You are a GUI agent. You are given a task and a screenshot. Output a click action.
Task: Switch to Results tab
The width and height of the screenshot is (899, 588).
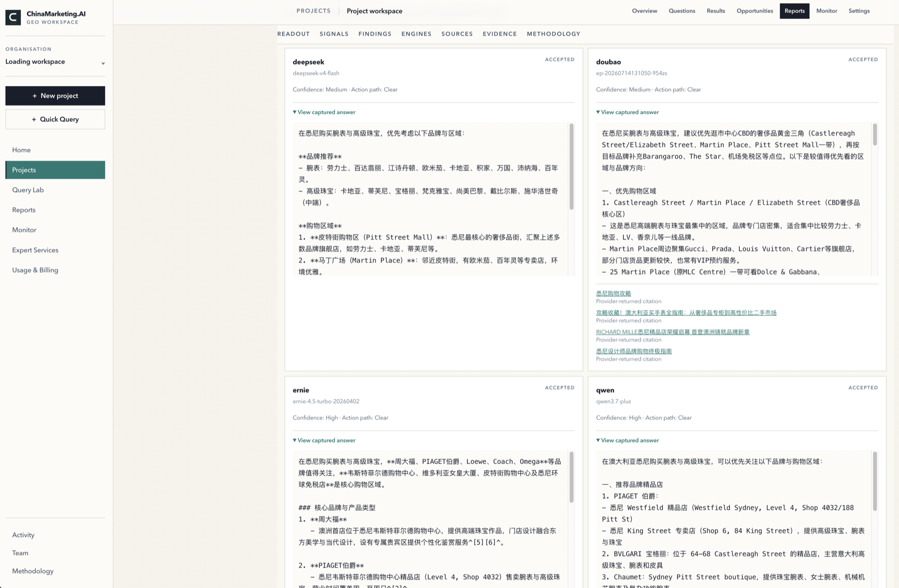click(x=716, y=11)
